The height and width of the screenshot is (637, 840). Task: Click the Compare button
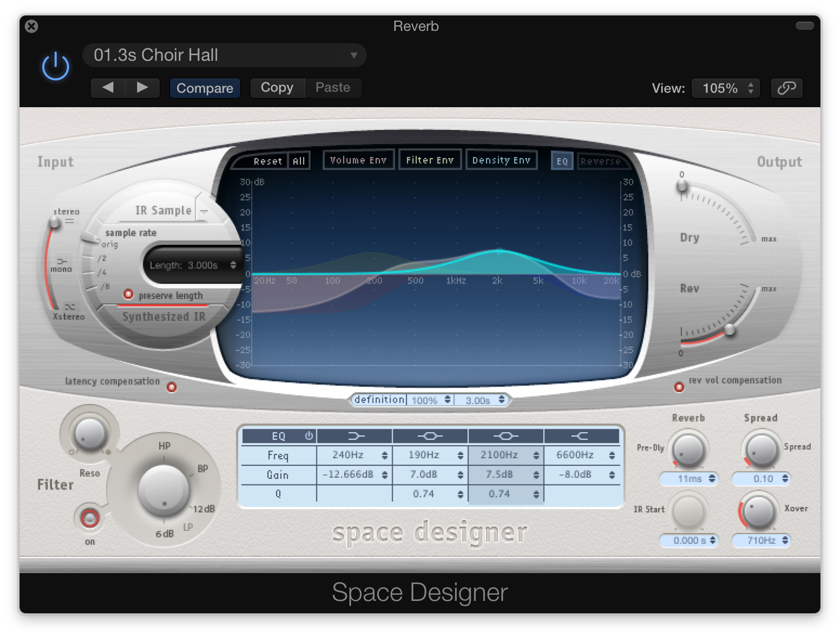(205, 88)
